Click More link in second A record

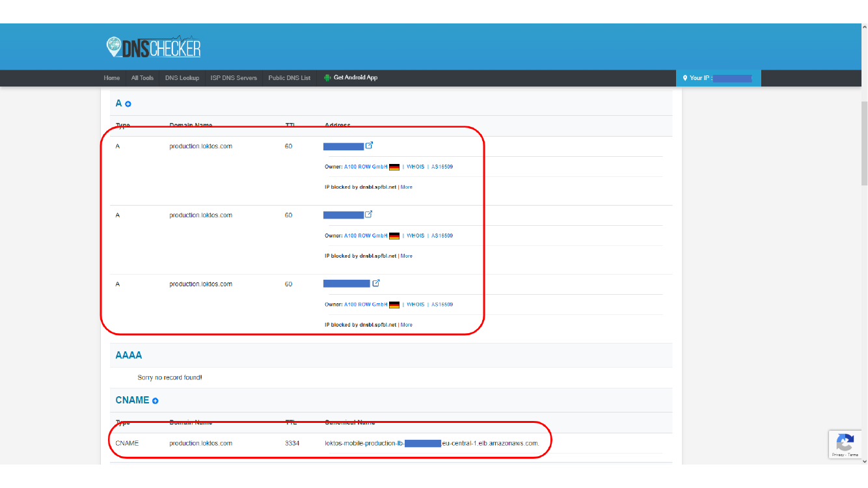(x=407, y=256)
